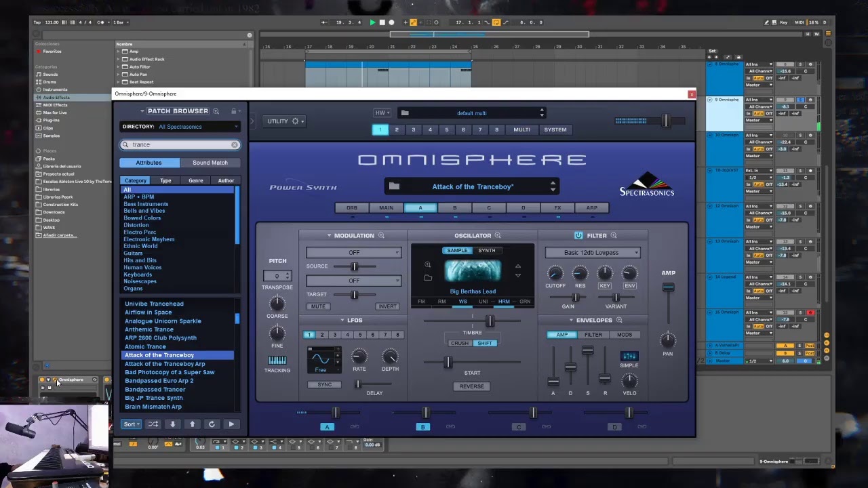Open the patch name folder icon
This screenshot has width=868, height=488.
pyautogui.click(x=394, y=186)
